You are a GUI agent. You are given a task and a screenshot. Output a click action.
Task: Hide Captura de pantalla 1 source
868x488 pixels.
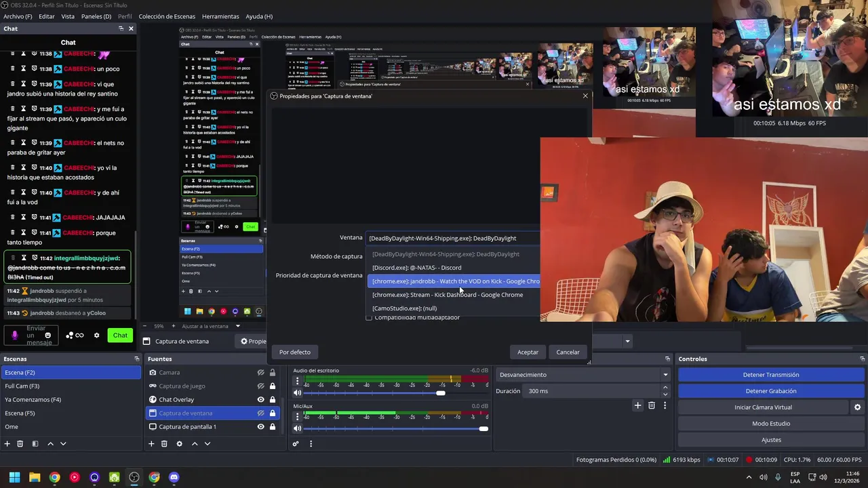pos(260,427)
